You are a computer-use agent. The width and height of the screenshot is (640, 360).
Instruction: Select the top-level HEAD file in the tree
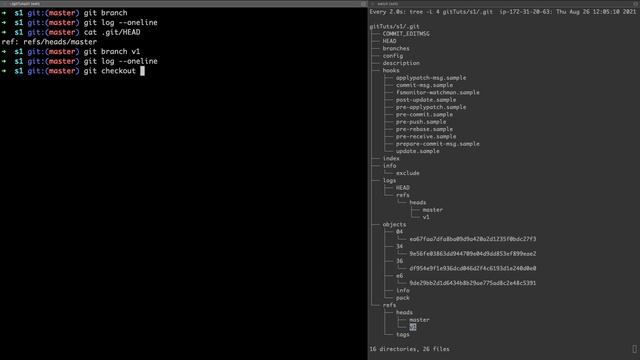[389, 41]
